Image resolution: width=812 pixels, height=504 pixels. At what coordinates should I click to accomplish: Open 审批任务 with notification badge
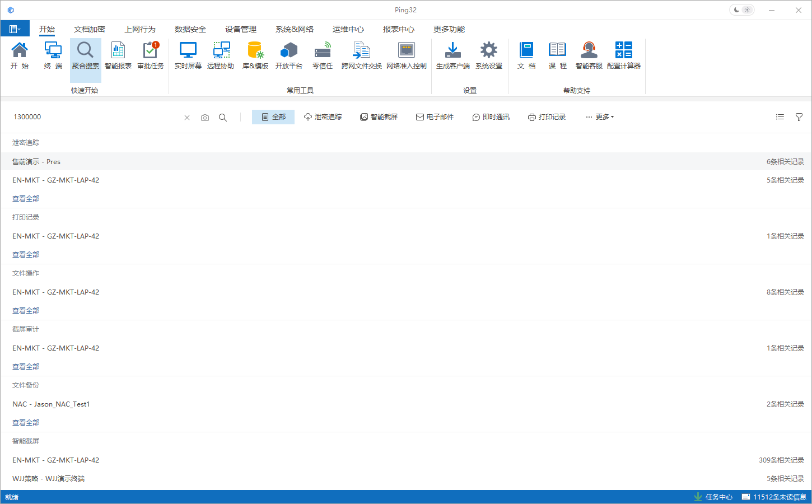tap(151, 55)
